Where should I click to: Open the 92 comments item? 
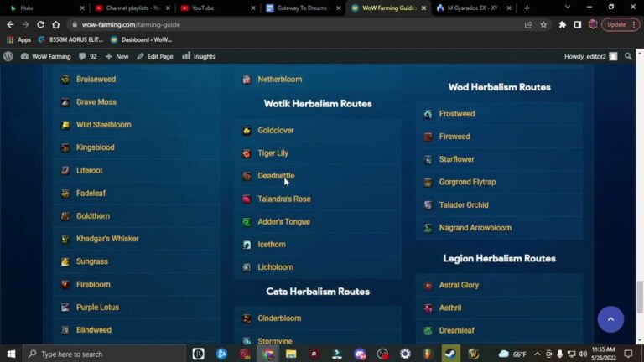(88, 56)
